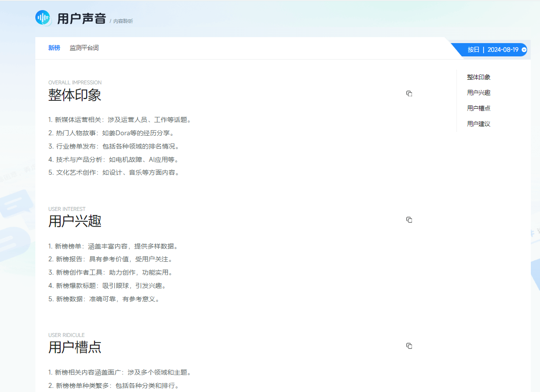Select line 新榜相关内容涵盖面广：涉及多个领域和主题
Viewport: 540px width, 392px height.
pyautogui.click(x=120, y=372)
